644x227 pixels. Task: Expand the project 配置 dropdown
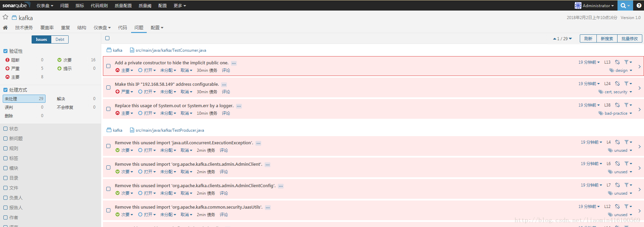pyautogui.click(x=157, y=28)
